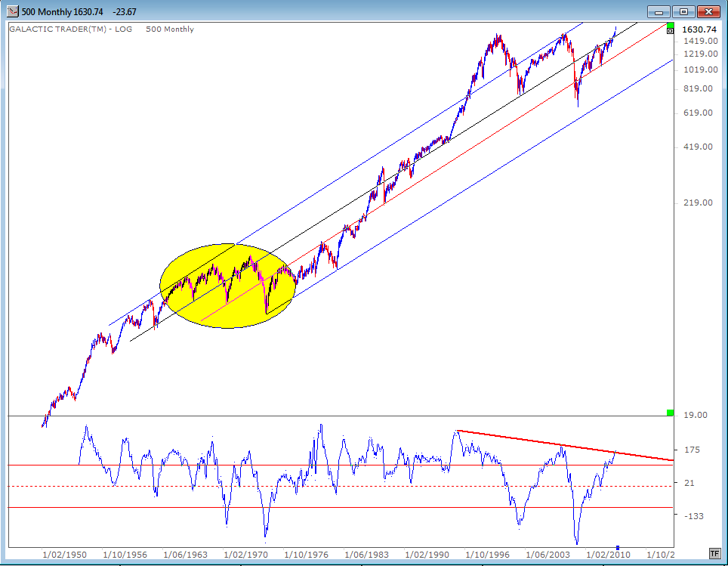Click the 1/06/2003 date label
The image size is (728, 566).
coord(548,555)
